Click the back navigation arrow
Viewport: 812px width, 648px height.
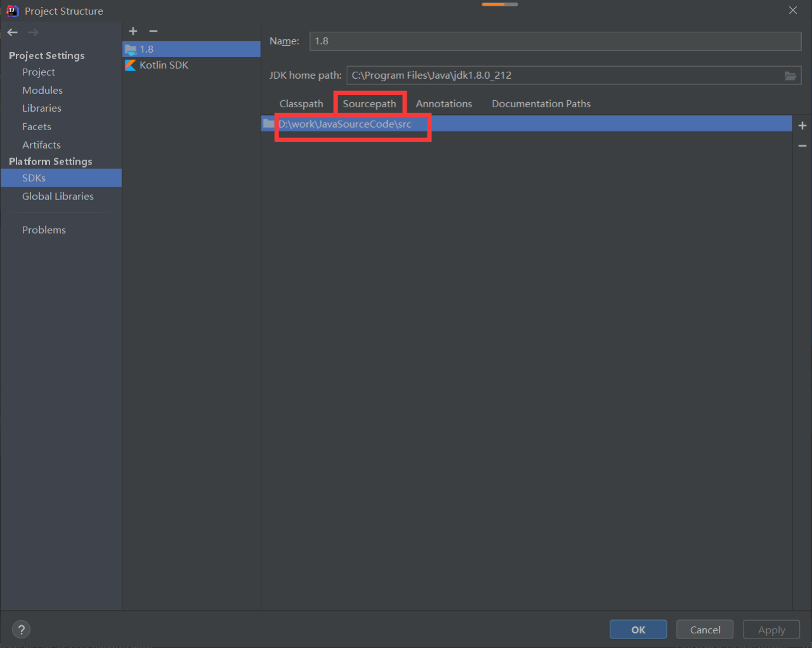coord(13,32)
